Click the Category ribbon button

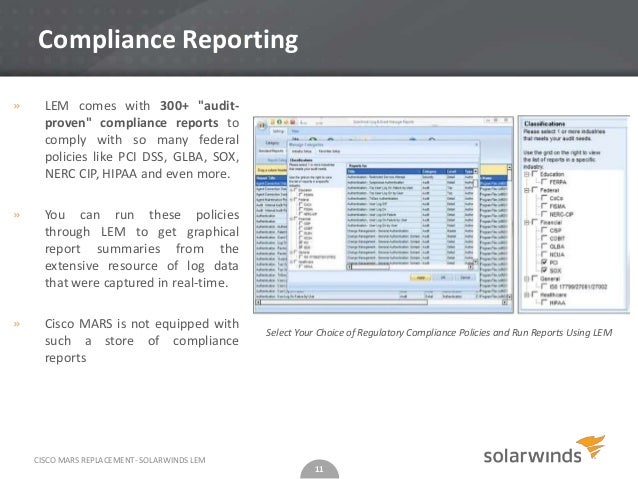click(x=272, y=143)
